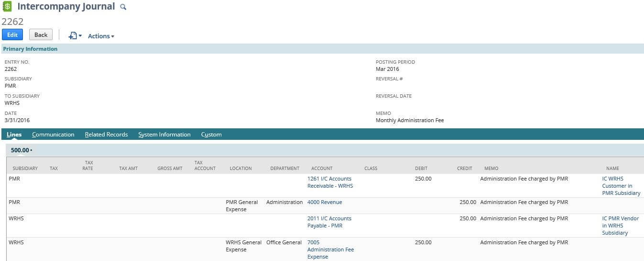
Task: Switch to the Communication tab
Action: pos(53,135)
